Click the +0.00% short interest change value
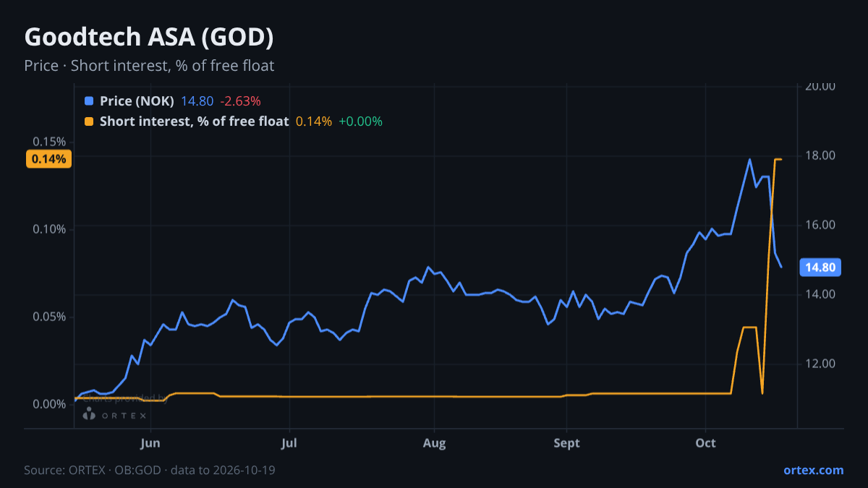Screen dimensions: 868x488 [360, 121]
